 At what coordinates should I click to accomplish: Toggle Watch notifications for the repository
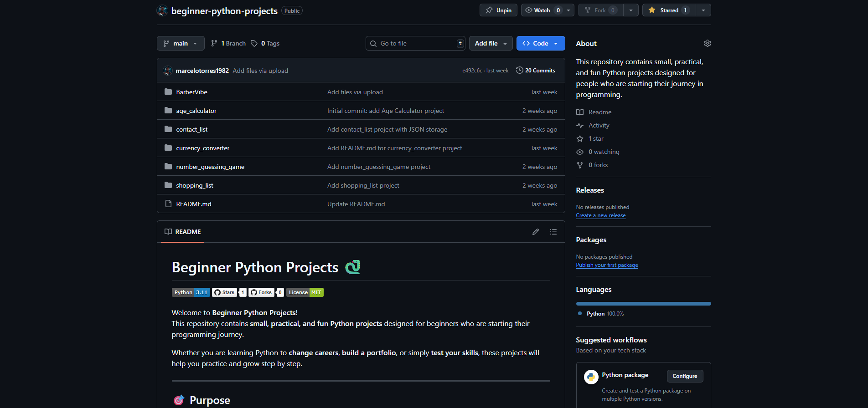tap(542, 10)
